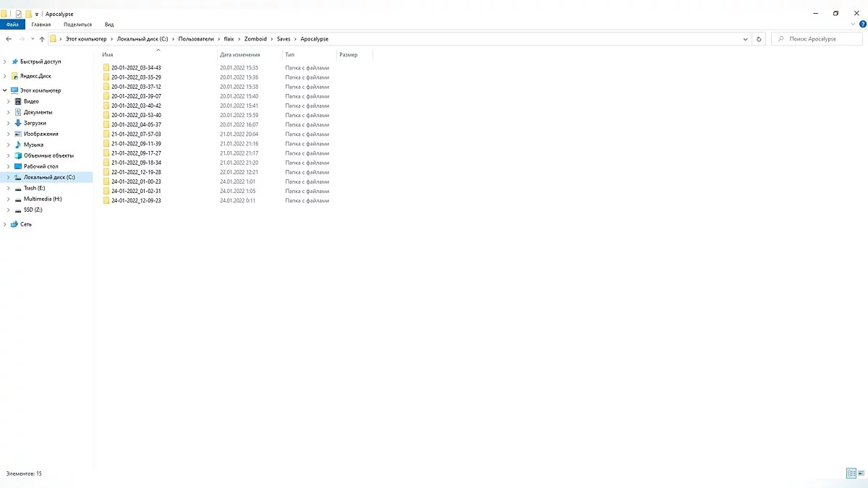The width and height of the screenshot is (868, 488).
Task: Select Объемные объекты in navigation pane
Action: tap(48, 155)
